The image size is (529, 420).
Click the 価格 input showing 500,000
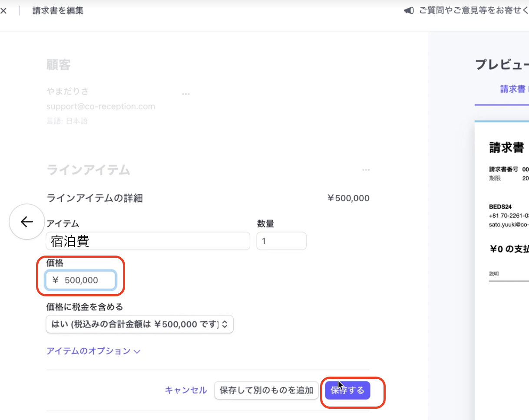81,280
